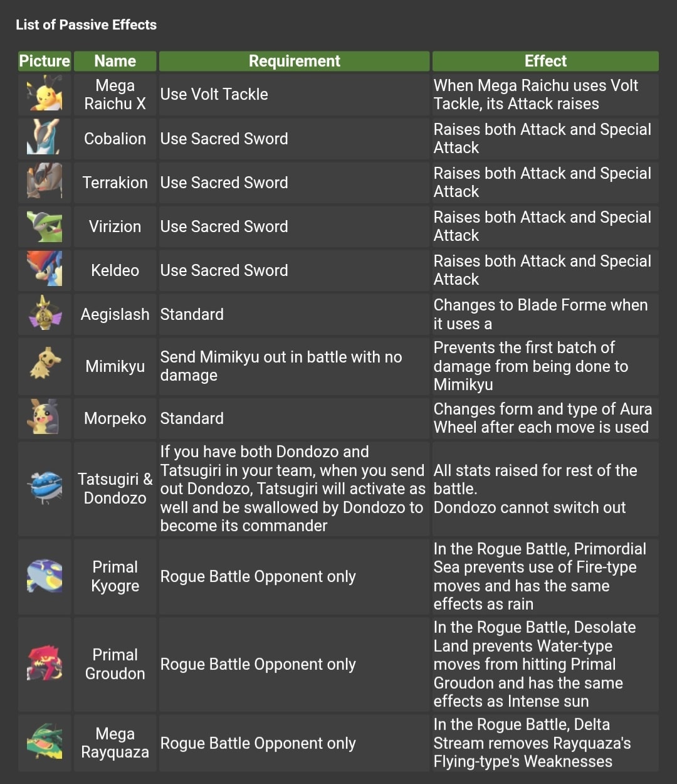The width and height of the screenshot is (677, 784).
Task: Select the Mimikyu name cell
Action: click(x=115, y=366)
